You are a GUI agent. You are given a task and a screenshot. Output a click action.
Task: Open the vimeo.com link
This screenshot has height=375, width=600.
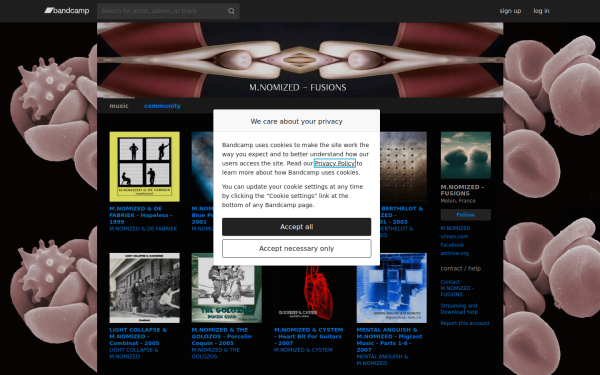(x=454, y=236)
